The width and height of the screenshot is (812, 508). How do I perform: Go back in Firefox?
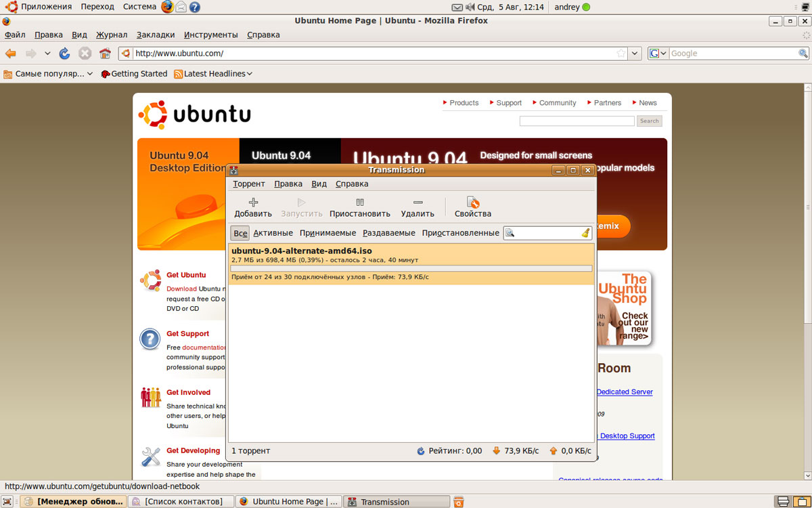tap(10, 54)
